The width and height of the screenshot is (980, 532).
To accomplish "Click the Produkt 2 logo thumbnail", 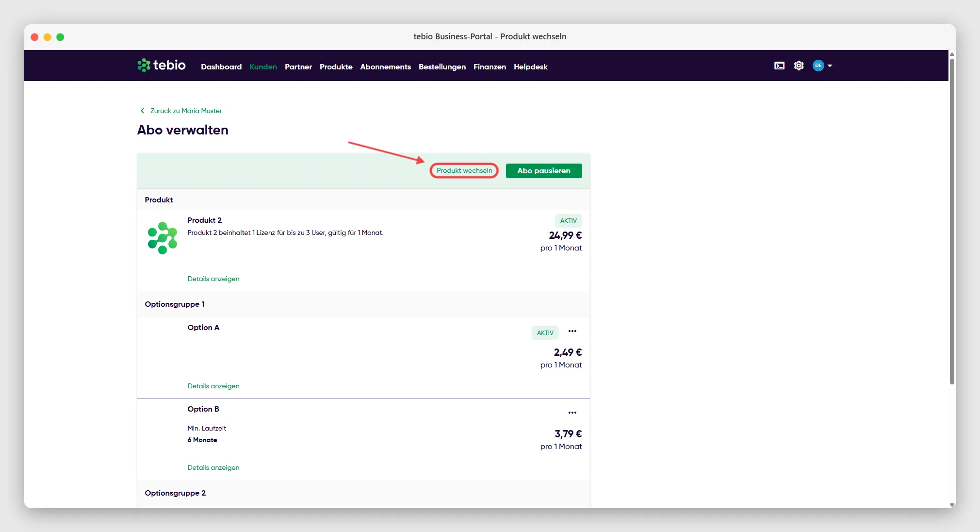I will tap(163, 238).
